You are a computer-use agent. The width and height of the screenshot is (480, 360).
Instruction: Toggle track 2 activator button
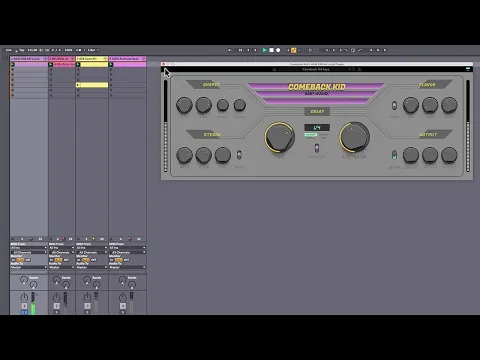pyautogui.click(x=57, y=306)
